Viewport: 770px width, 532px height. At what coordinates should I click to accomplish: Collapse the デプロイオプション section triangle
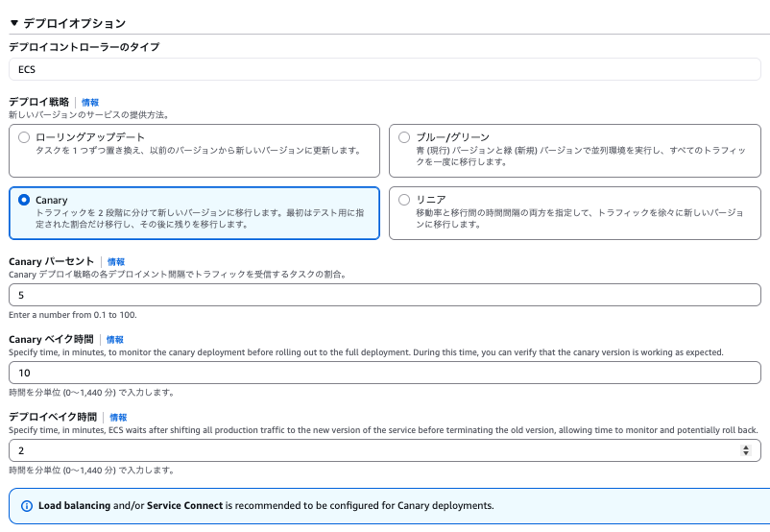point(13,23)
